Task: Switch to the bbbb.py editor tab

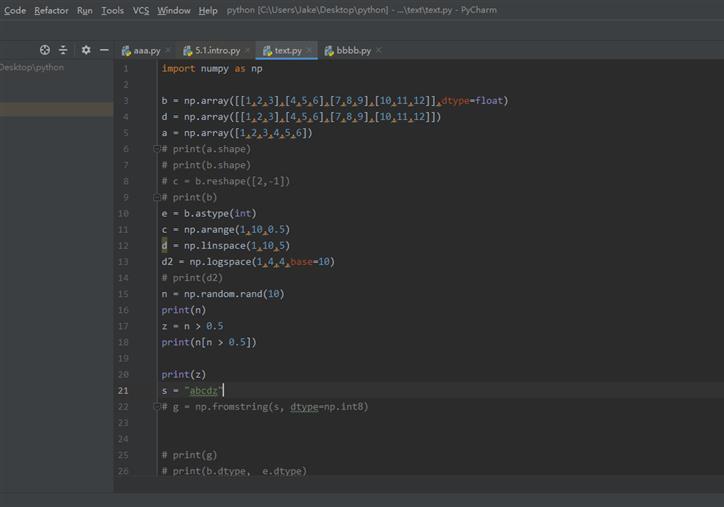Action: (x=353, y=50)
